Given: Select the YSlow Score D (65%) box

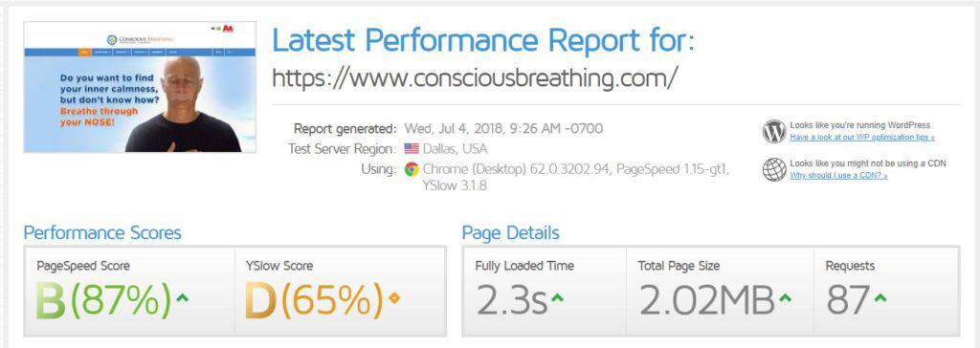Looking at the screenshot, I should click(341, 292).
